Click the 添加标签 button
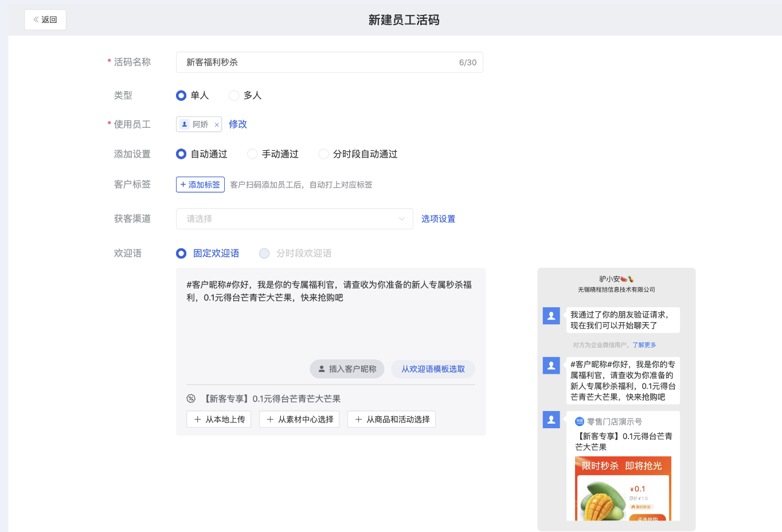Screen dimensions: 782x532 point(200,185)
